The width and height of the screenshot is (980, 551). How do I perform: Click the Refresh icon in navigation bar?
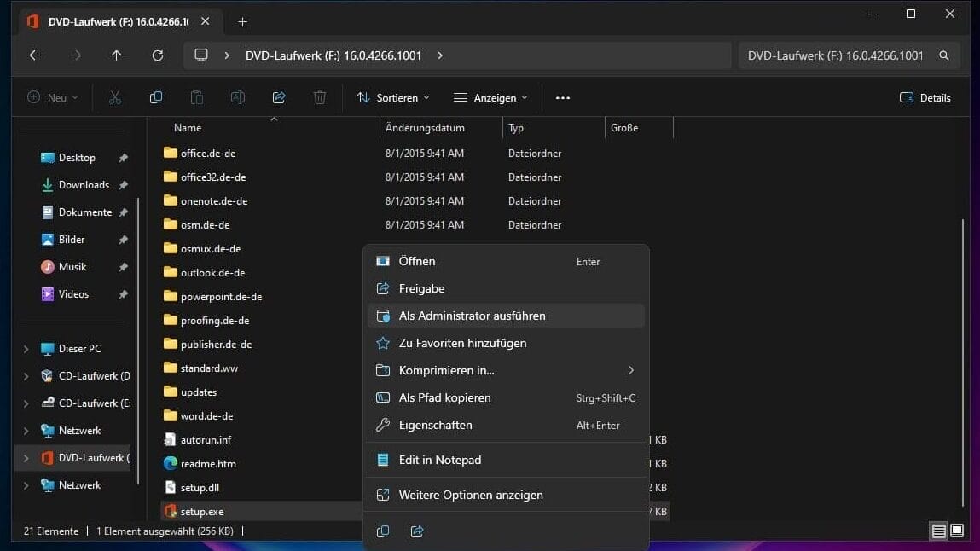158,55
